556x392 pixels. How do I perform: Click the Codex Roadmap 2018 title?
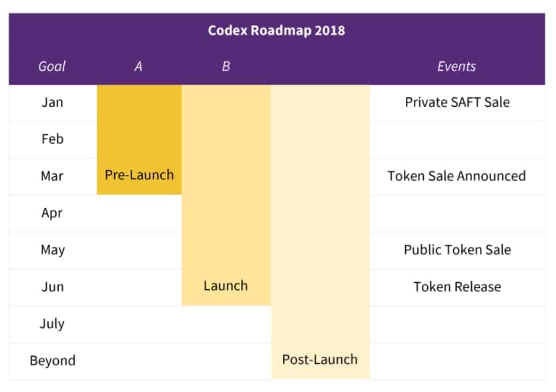tap(277, 31)
